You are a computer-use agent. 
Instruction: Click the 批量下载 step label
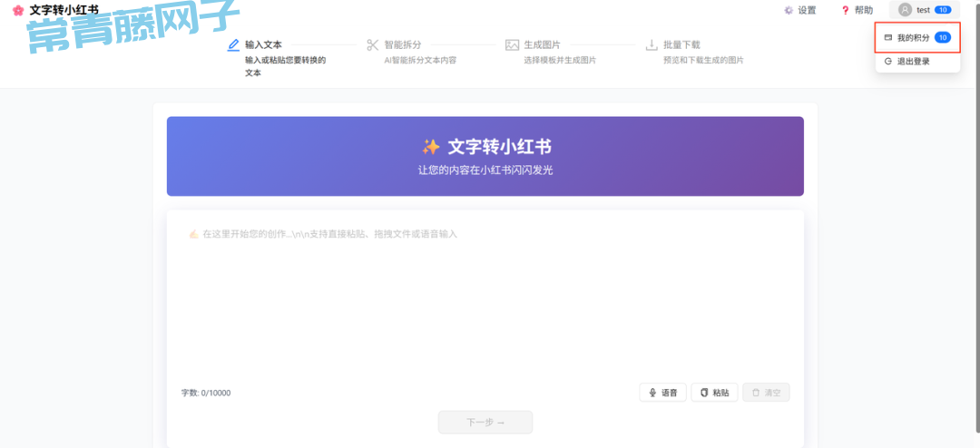[681, 44]
